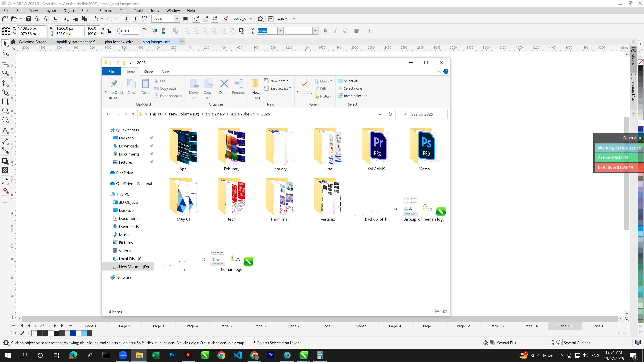Click Select all in Explorer ribbon
This screenshot has width=644, height=362.
pyautogui.click(x=348, y=81)
